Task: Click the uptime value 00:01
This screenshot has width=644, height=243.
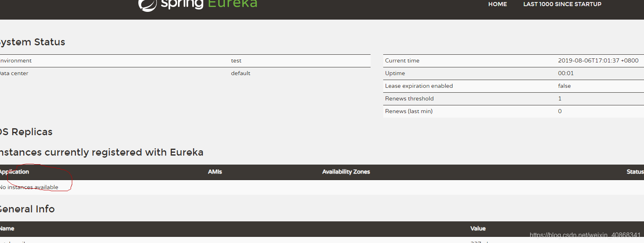Action: (566, 73)
